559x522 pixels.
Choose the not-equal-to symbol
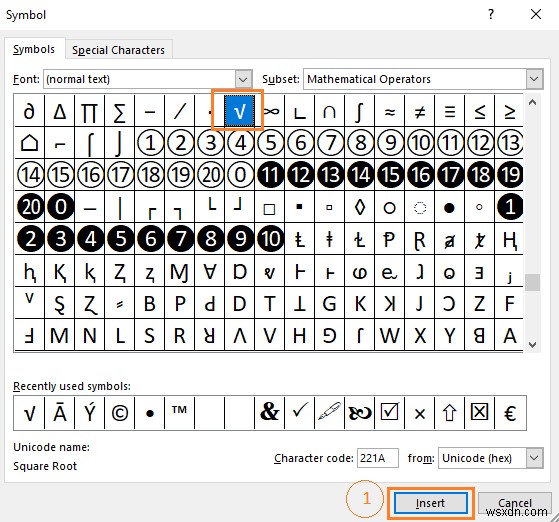(420, 111)
